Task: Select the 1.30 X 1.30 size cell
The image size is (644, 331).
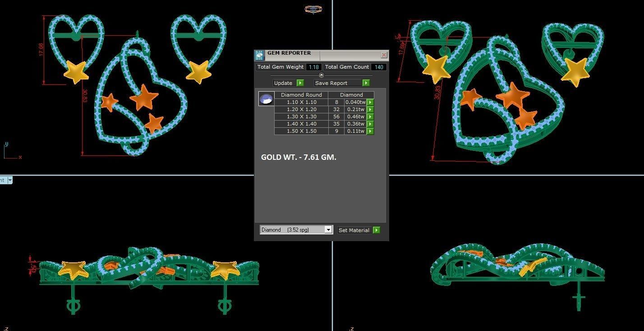Action: tap(301, 117)
